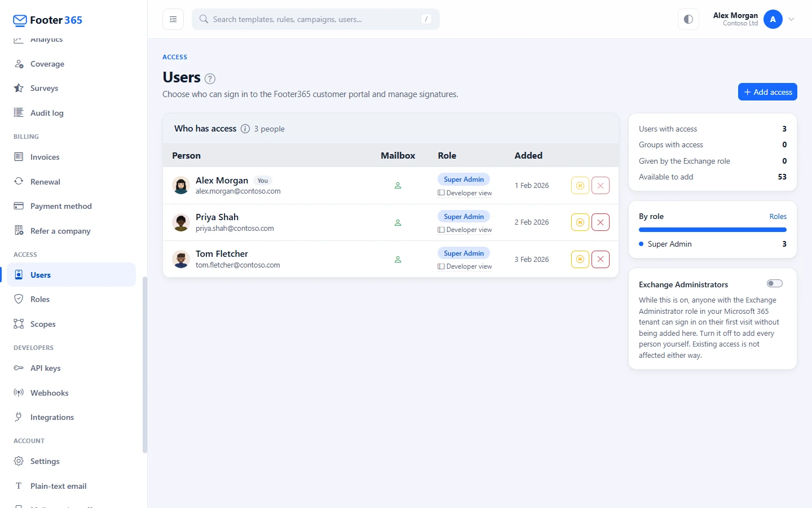The width and height of the screenshot is (812, 508).
Task: Open Invoices page
Action: (x=72, y=157)
